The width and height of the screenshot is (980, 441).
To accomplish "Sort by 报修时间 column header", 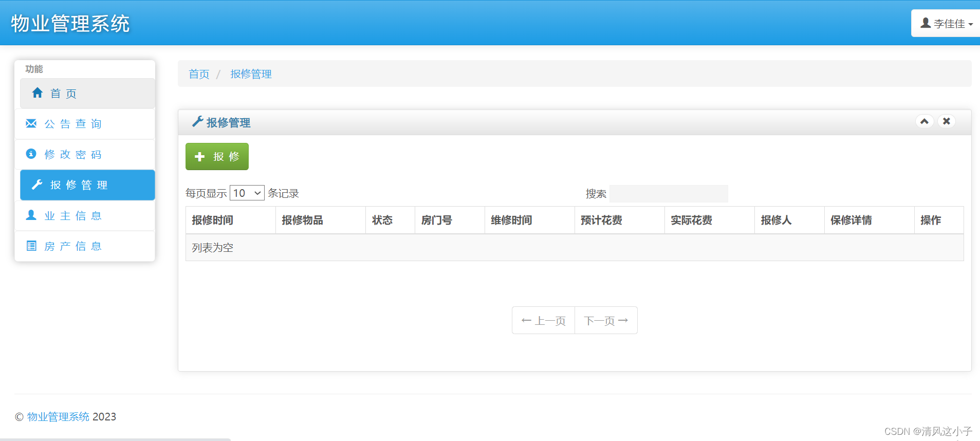I will coord(231,220).
